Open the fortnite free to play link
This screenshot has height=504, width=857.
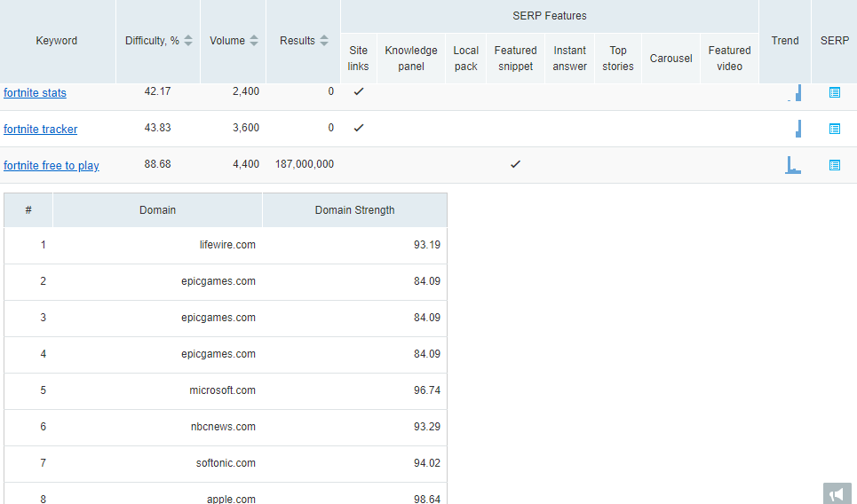52,165
